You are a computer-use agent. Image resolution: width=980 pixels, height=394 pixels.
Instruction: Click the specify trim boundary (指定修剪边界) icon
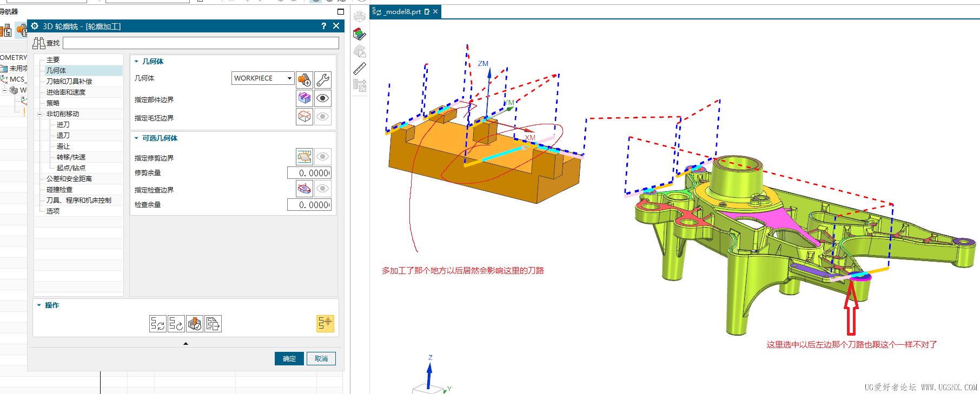click(x=304, y=157)
